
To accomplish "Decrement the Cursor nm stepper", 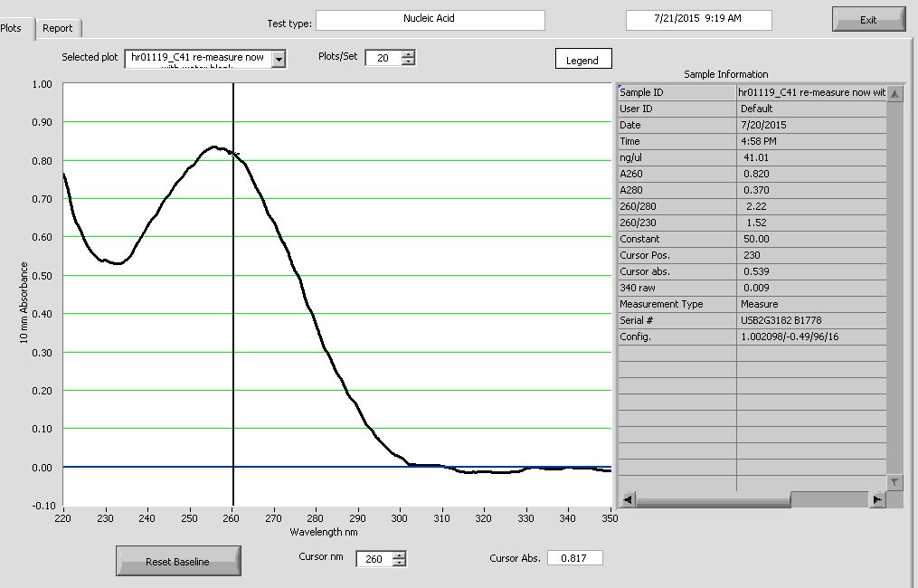I will pos(400,563).
